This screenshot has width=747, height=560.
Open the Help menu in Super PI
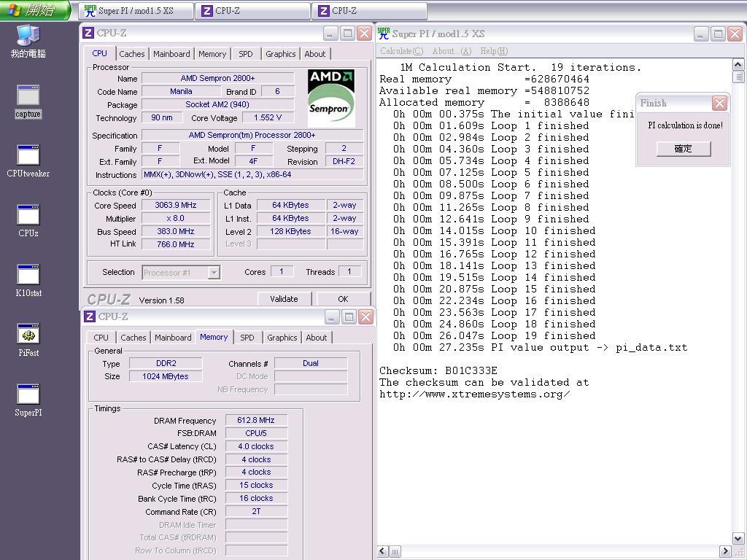pyautogui.click(x=494, y=51)
